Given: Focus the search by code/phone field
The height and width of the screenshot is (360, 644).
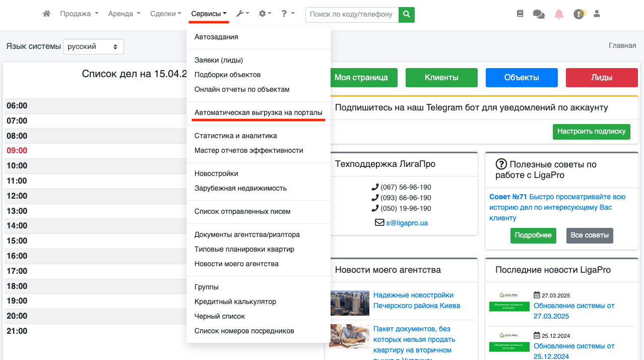Looking at the screenshot, I should pyautogui.click(x=352, y=15).
